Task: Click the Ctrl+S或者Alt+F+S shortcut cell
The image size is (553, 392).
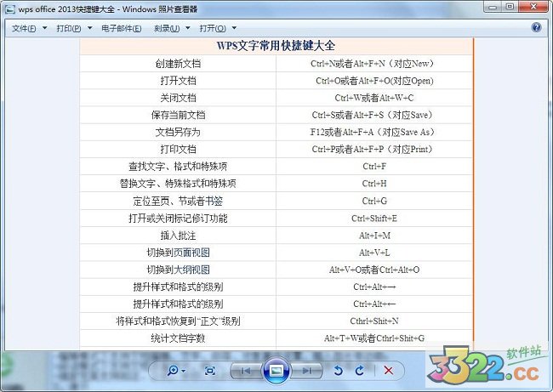Action: coord(374,115)
